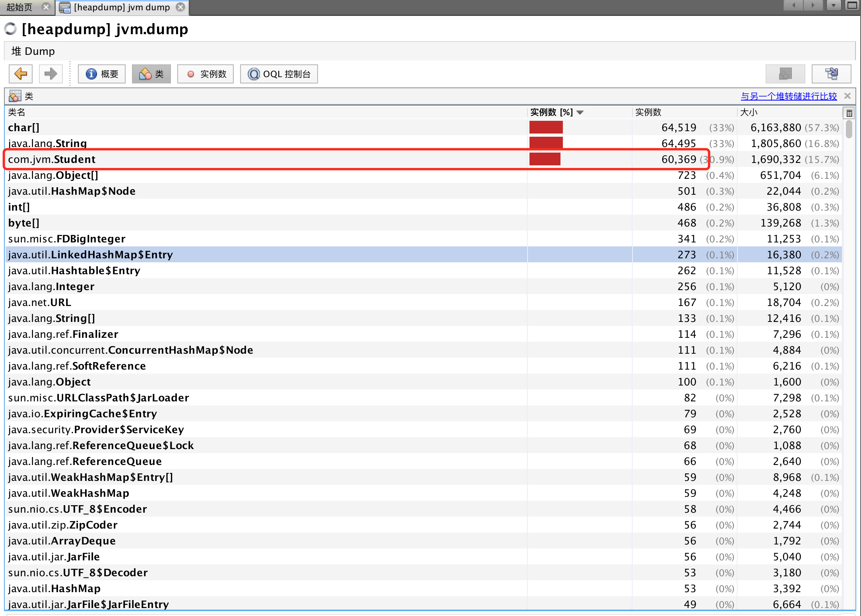The width and height of the screenshot is (861, 616).
Task: Click the grayed-out icon left of it
Action: click(x=785, y=74)
